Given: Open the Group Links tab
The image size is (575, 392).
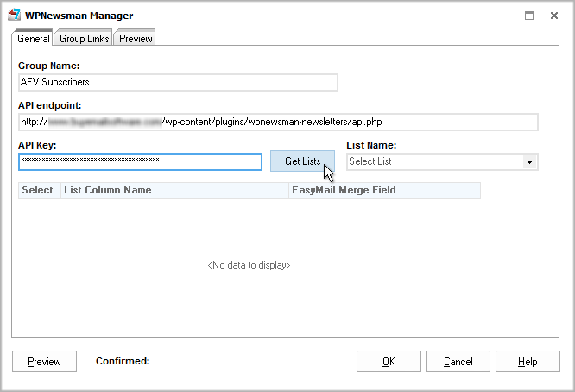Looking at the screenshot, I should 84,38.
